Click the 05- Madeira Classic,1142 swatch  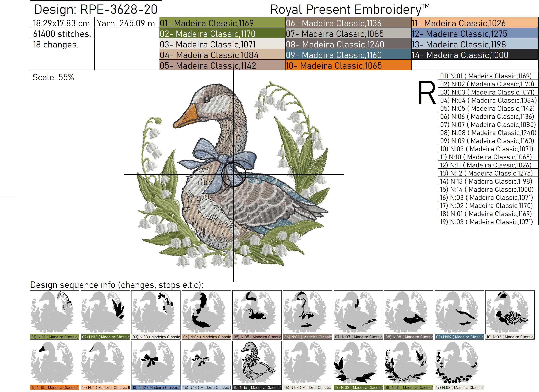tap(222, 65)
